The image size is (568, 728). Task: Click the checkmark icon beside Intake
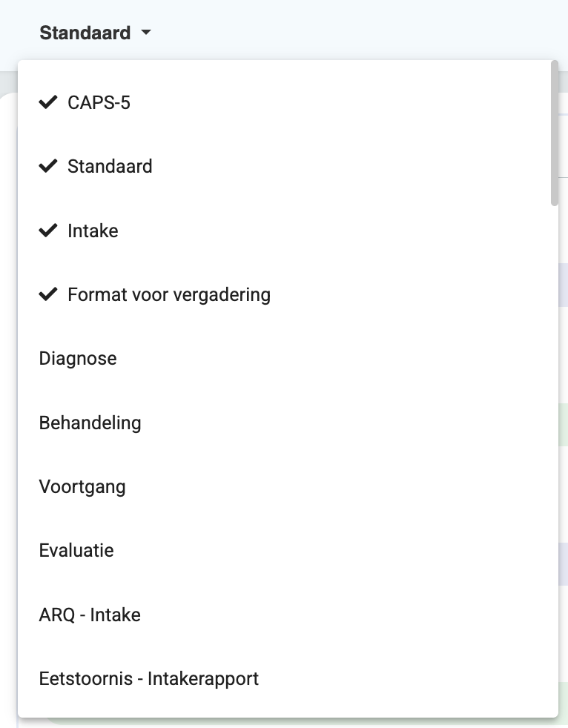pyautogui.click(x=48, y=231)
